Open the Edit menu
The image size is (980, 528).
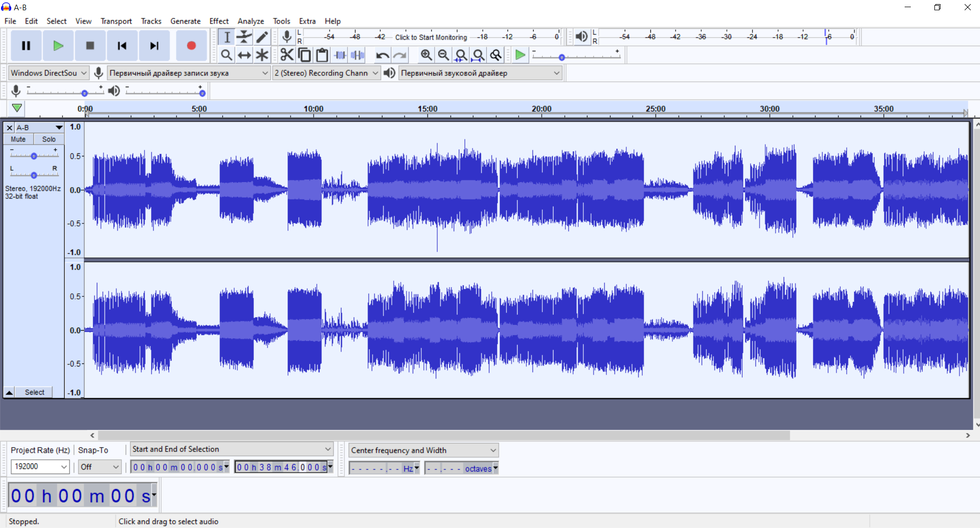point(31,21)
